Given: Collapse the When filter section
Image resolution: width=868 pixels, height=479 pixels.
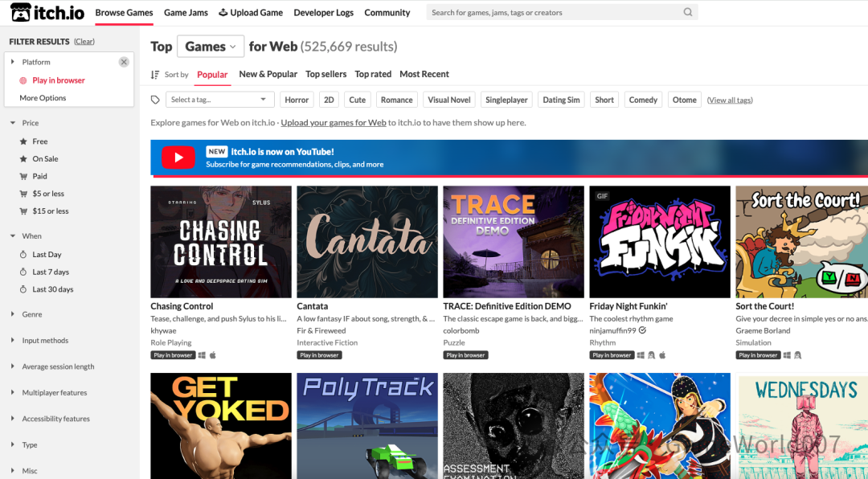Looking at the screenshot, I should point(13,236).
